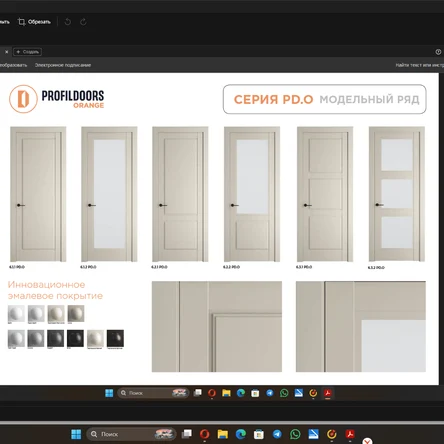Select the Обрезать crop tool
Image resolution: width=444 pixels, height=444 pixels.
coord(34,22)
